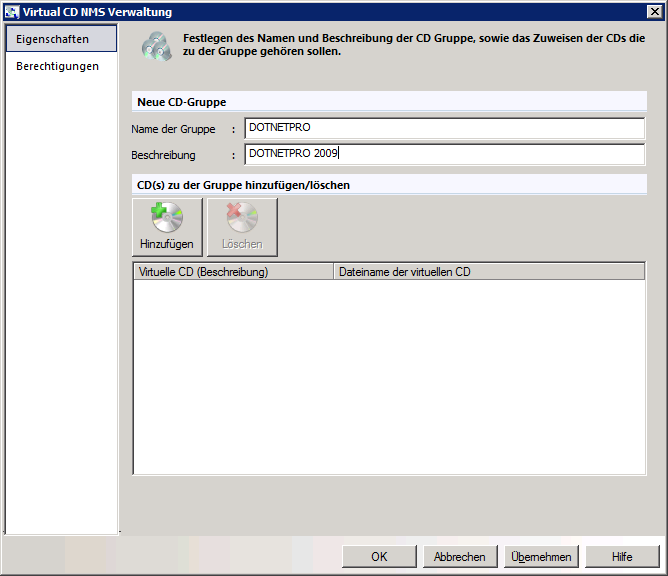Sort by Virtuelle CD (Beschreibung) column
Image resolution: width=668 pixels, height=576 pixels.
(233, 272)
